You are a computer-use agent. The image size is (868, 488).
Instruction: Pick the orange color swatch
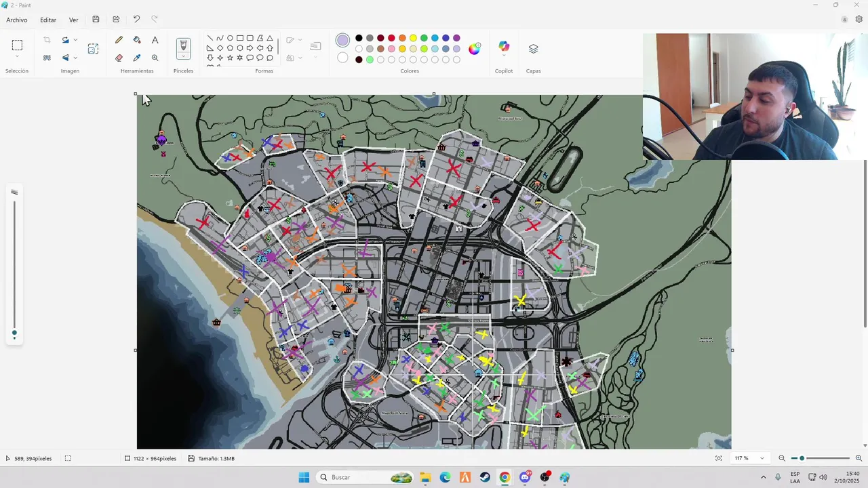[402, 38]
